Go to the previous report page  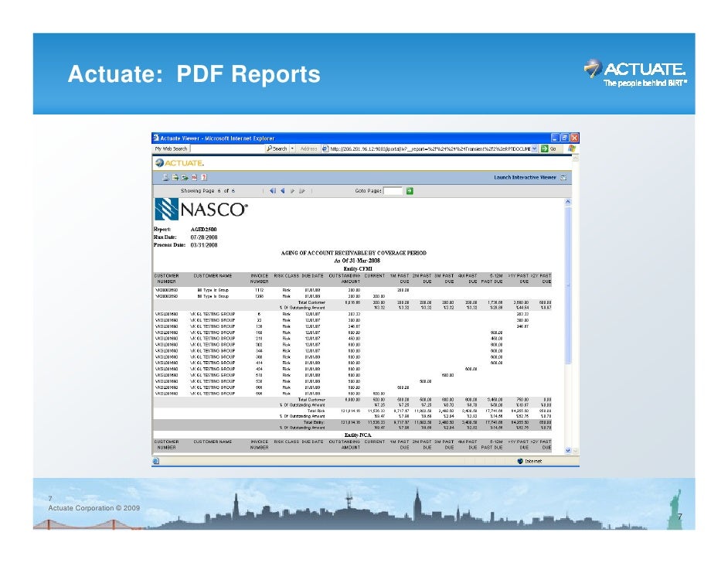pyautogui.click(x=282, y=191)
